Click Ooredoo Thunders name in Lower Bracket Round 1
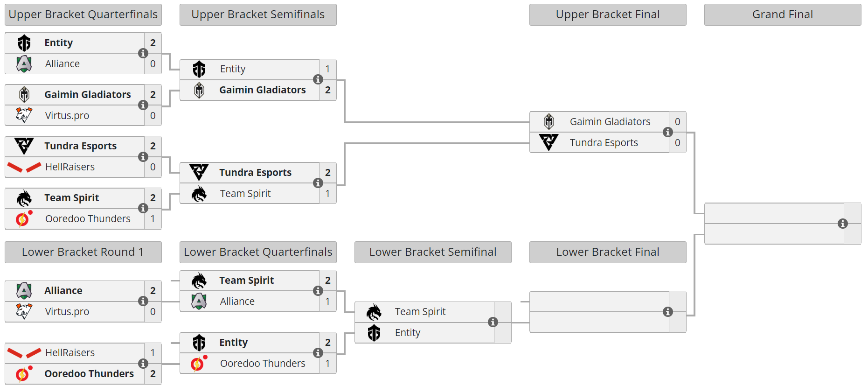Viewport: 868px width, 386px height. pos(89,373)
